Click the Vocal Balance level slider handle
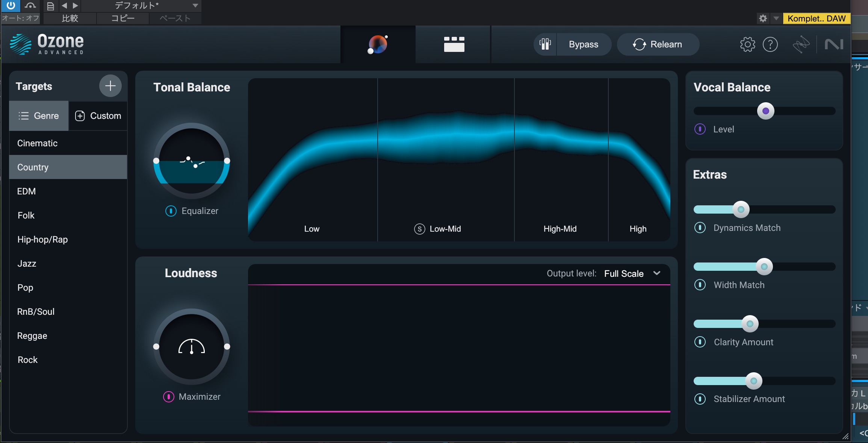Image resolution: width=868 pixels, height=443 pixels. [765, 111]
